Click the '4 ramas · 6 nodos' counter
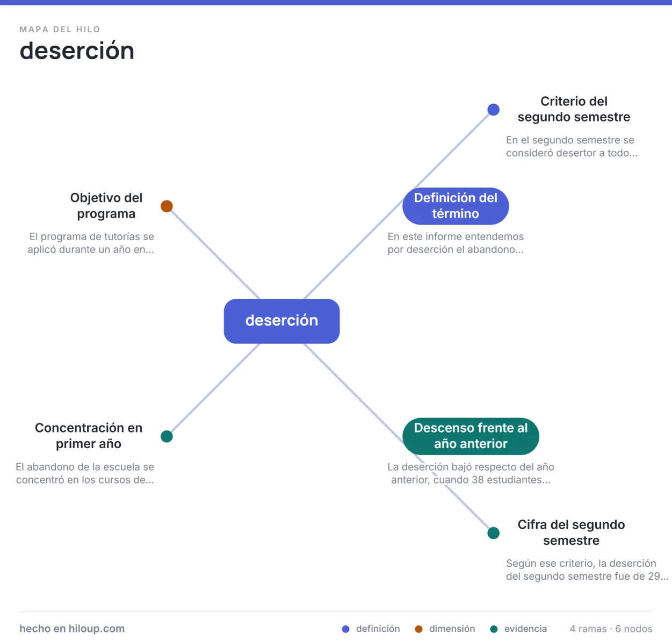Viewport: 672px width, 641px height. tap(611, 629)
